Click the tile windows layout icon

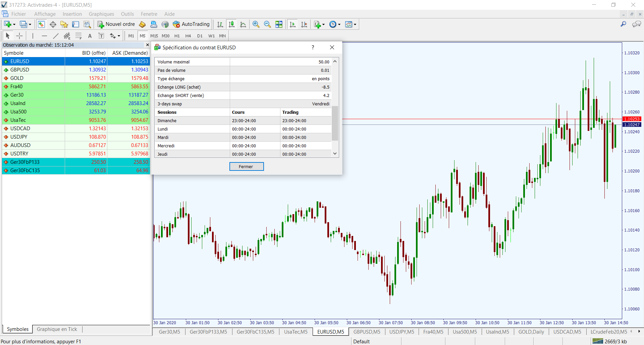point(279,24)
